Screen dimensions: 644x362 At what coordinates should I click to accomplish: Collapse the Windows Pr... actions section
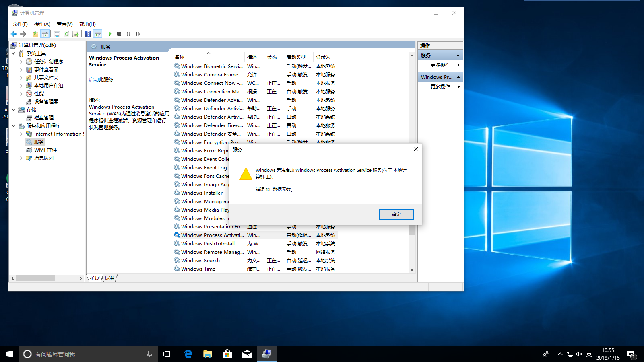(x=458, y=77)
